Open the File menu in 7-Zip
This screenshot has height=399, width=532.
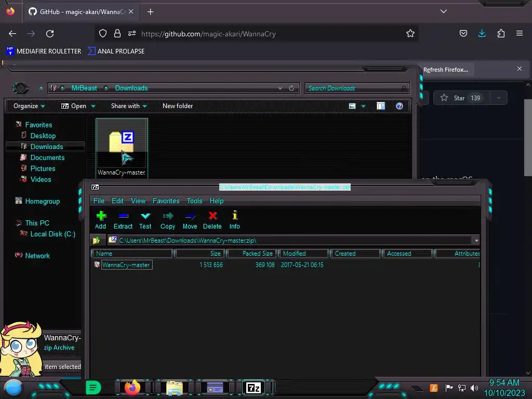[99, 201]
